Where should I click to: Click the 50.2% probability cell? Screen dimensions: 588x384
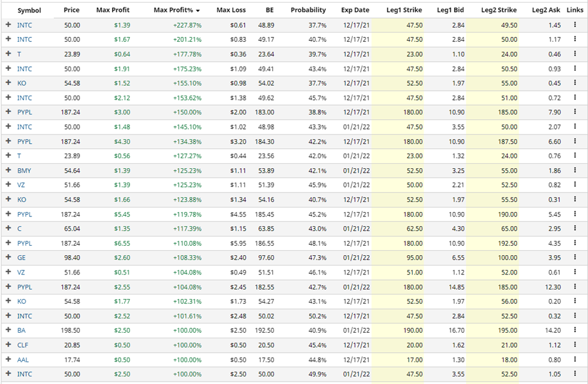click(317, 316)
